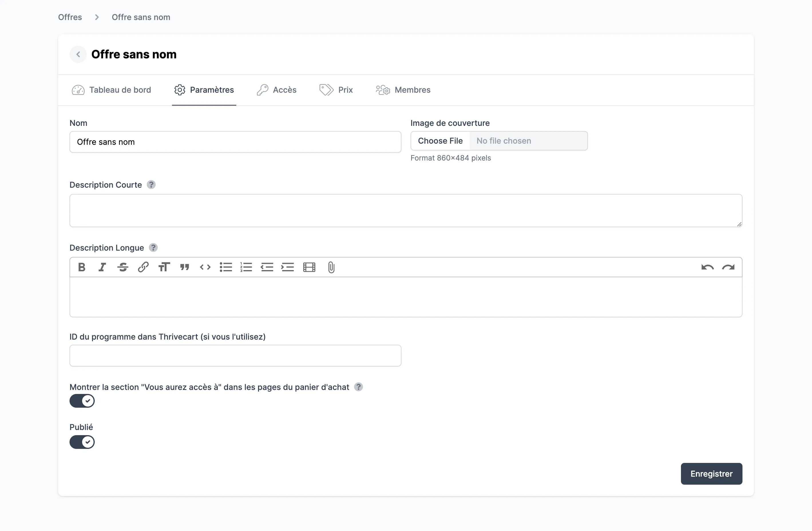The height and width of the screenshot is (531, 812).
Task: Insert a video with film icon
Action: click(x=309, y=267)
